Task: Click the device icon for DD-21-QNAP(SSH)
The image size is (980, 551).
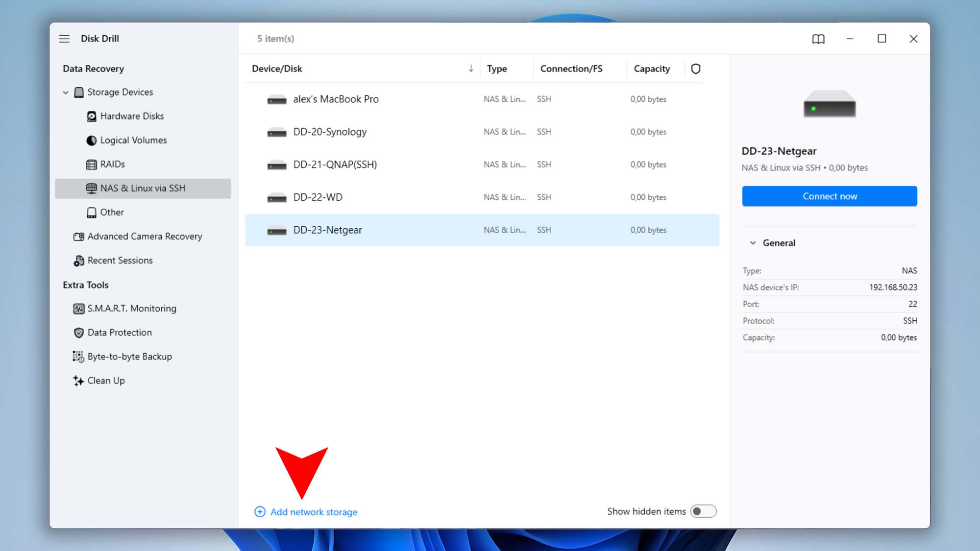Action: 277,166
